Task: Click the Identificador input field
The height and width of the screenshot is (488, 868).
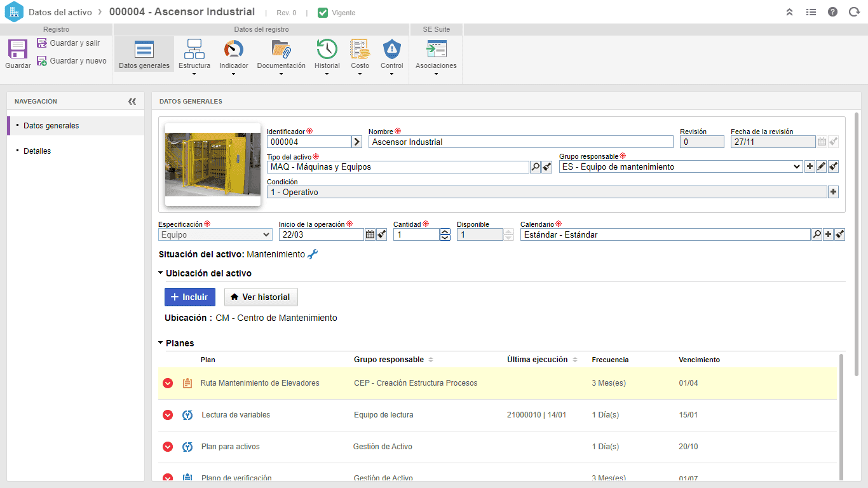Action: (x=309, y=142)
